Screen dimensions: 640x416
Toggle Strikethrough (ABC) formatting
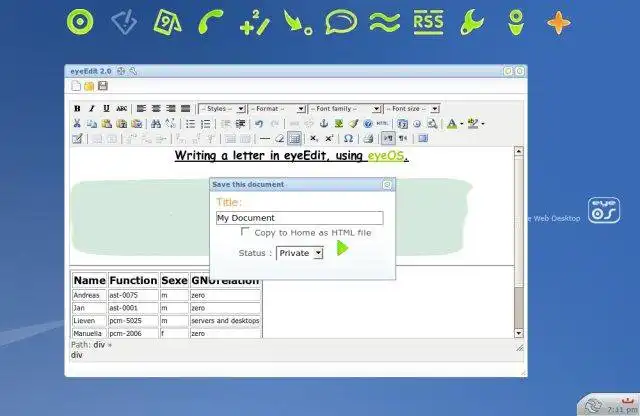121,109
